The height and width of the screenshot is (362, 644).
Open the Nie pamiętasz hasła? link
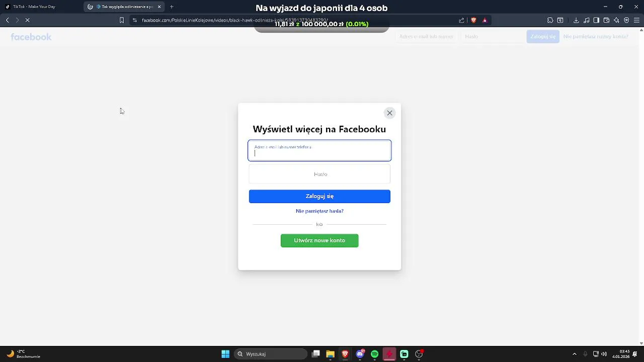(x=319, y=211)
